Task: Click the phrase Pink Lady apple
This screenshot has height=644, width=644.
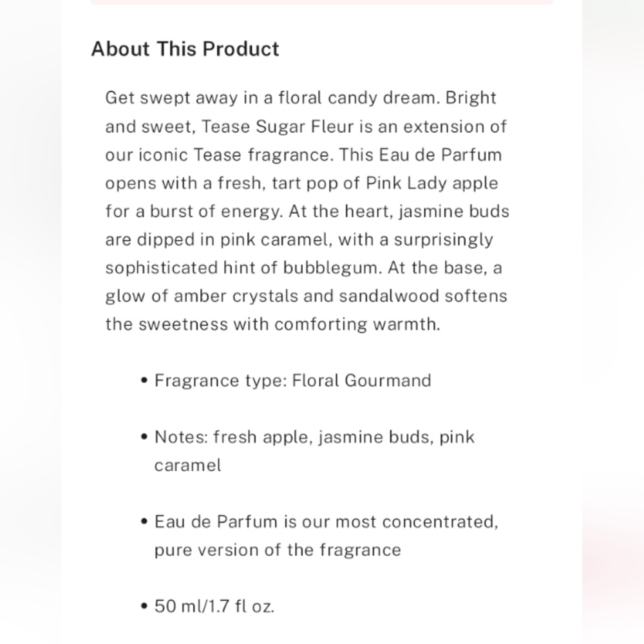Action: [x=431, y=183]
